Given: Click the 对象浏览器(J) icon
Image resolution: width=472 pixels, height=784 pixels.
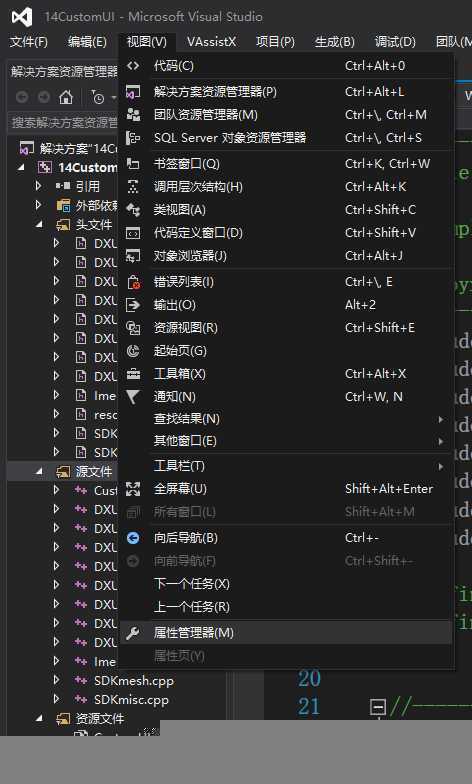Looking at the screenshot, I should [x=133, y=256].
